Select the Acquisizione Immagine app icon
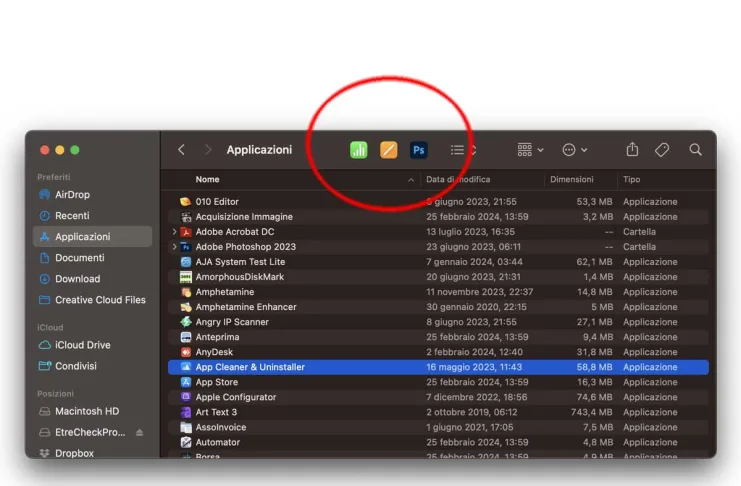741x486 pixels. coord(186,217)
